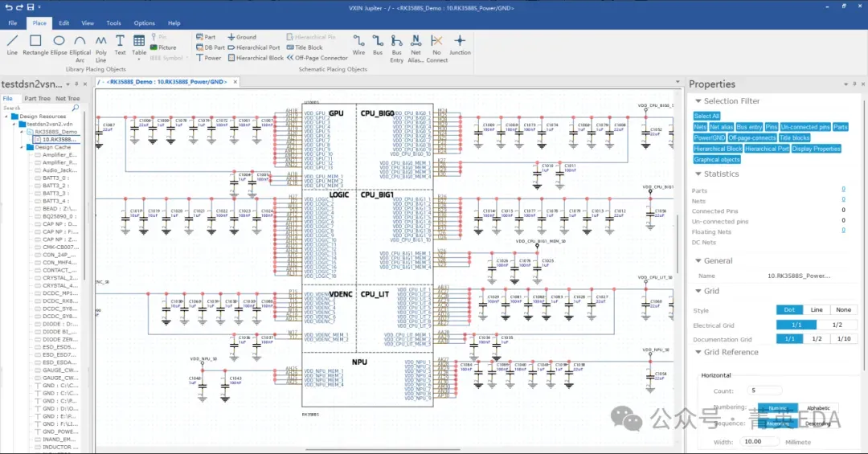Click the Table tool icon
The width and height of the screenshot is (868, 454).
[139, 41]
